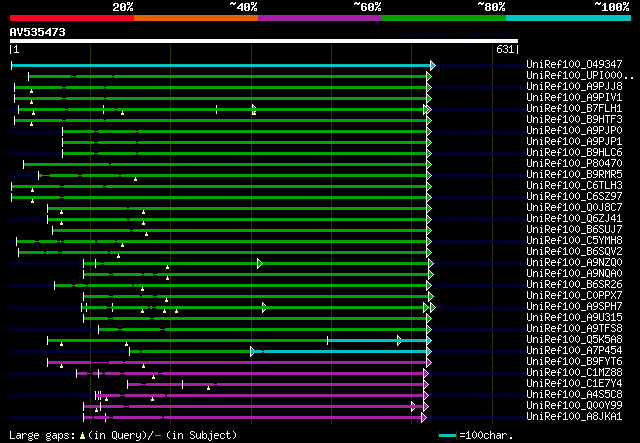Click UniRef100_A4S5C8 label
This screenshot has width=640, height=443.
pos(574,395)
